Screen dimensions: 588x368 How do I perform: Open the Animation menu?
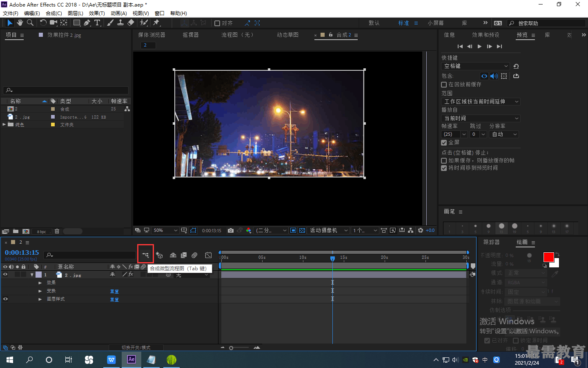point(118,13)
